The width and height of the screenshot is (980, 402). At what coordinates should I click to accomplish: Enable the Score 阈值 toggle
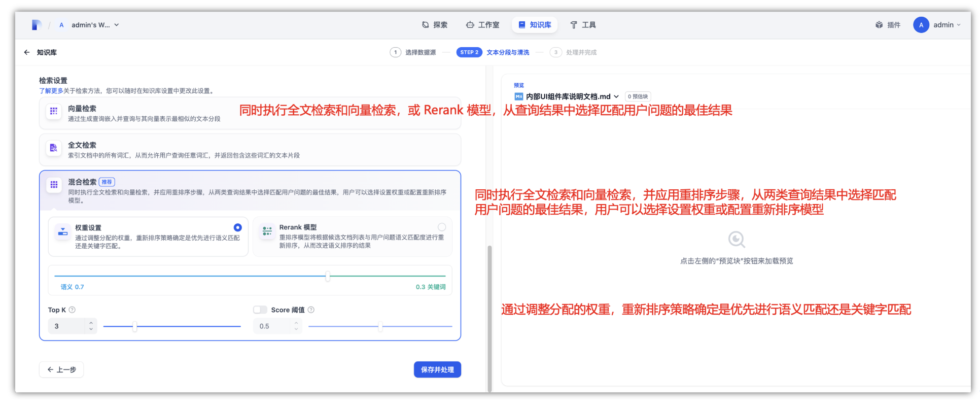(x=260, y=310)
